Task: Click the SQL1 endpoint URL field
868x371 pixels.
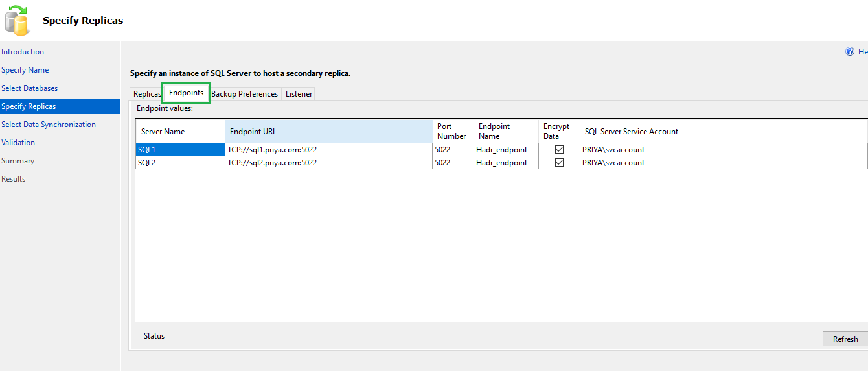Action: [328, 150]
